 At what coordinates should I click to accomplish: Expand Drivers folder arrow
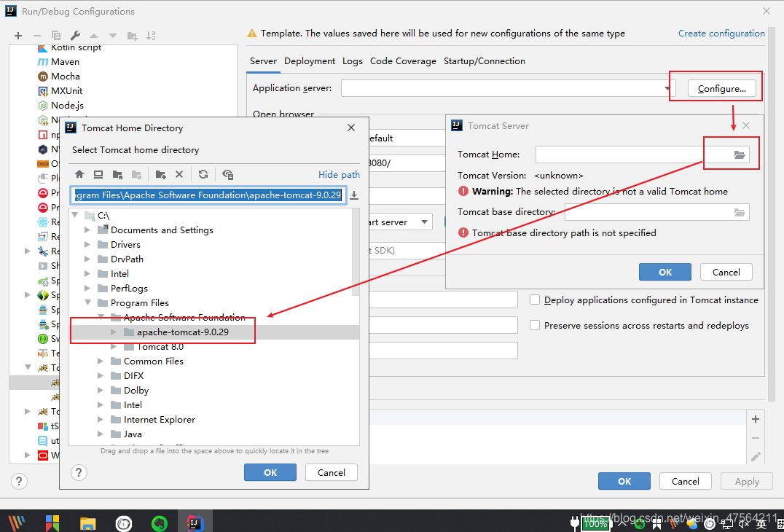tap(88, 244)
